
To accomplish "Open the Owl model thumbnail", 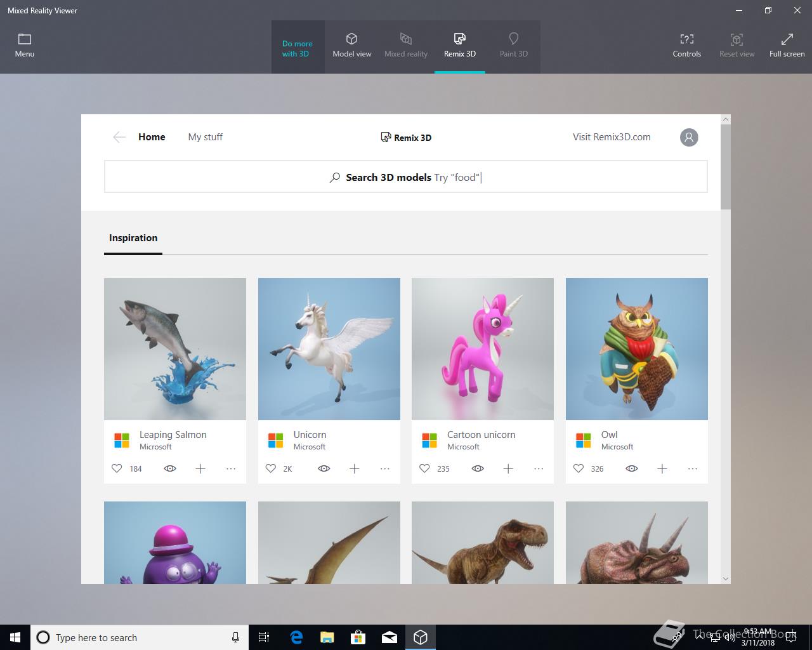I will pyautogui.click(x=637, y=349).
